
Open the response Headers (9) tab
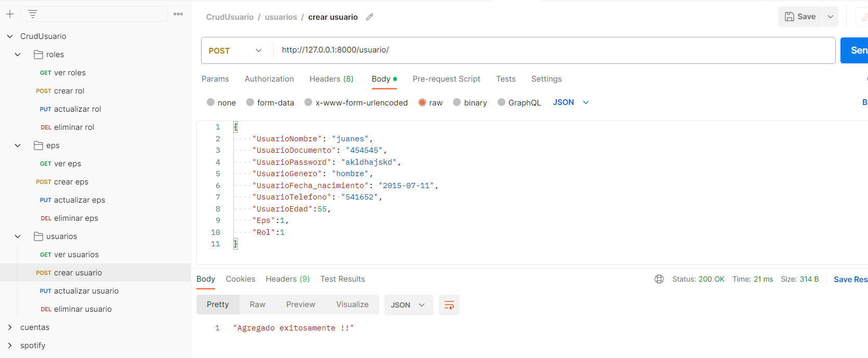click(x=288, y=279)
